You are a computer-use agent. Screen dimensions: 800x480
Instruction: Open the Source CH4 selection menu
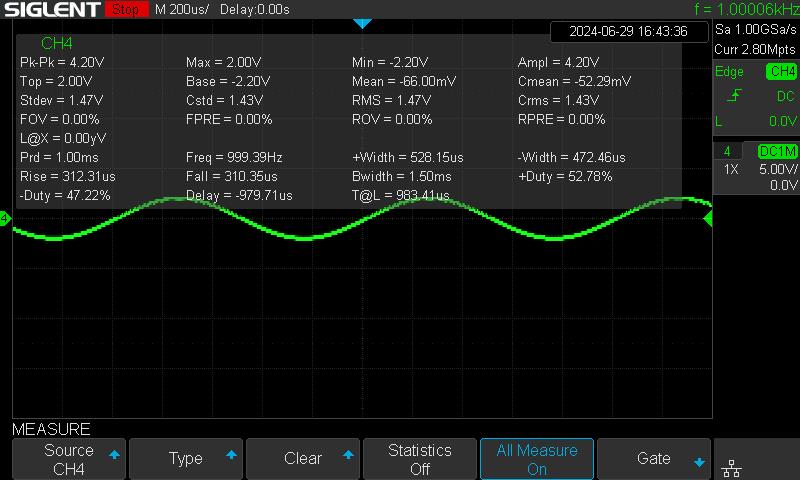69,459
